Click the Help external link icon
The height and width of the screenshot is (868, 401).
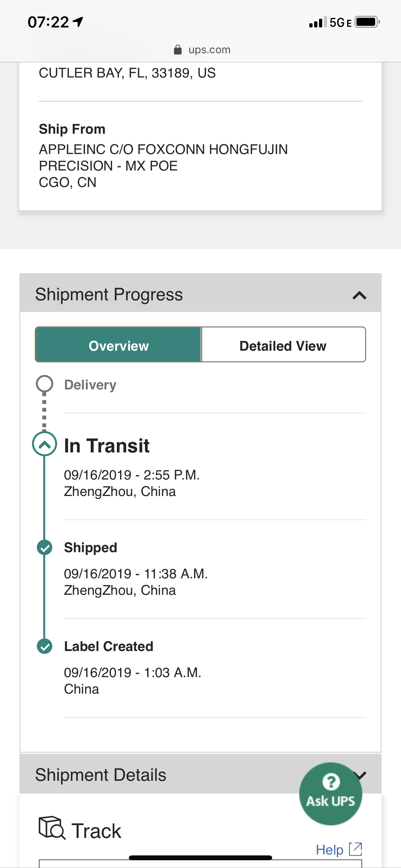355,849
